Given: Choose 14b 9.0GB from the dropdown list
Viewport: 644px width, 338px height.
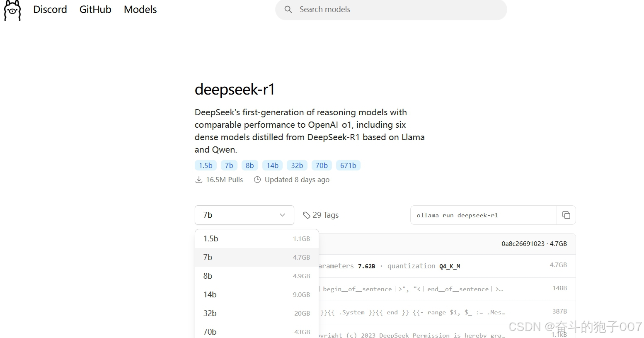Looking at the screenshot, I should tap(257, 294).
